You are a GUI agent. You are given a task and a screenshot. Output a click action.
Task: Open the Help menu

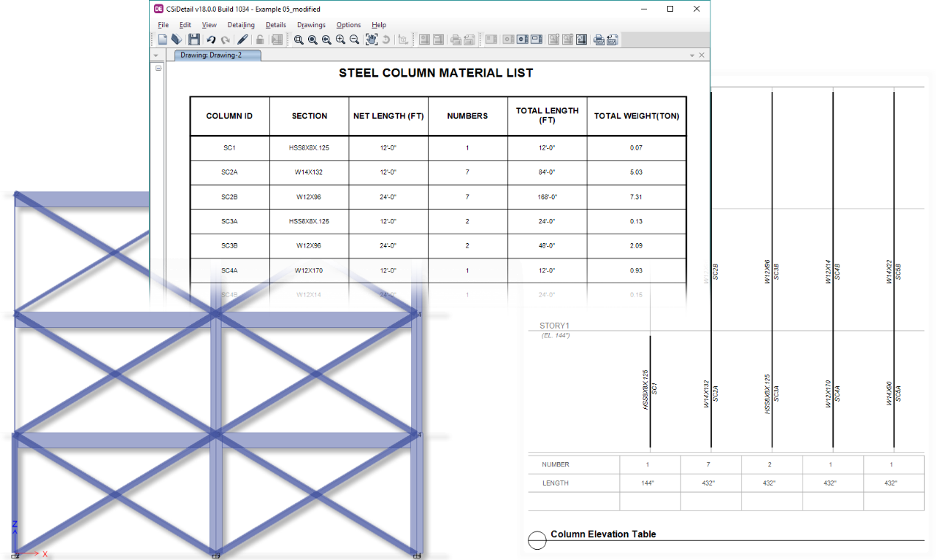coord(379,25)
